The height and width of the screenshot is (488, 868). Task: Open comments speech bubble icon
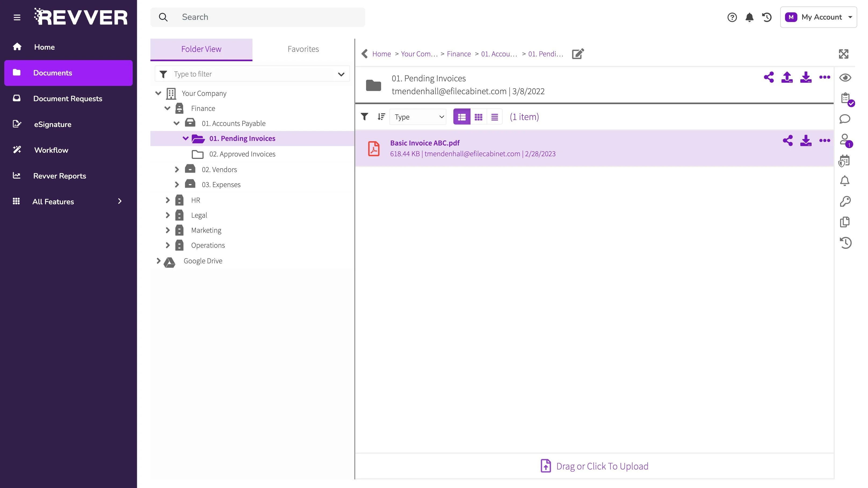(x=845, y=119)
